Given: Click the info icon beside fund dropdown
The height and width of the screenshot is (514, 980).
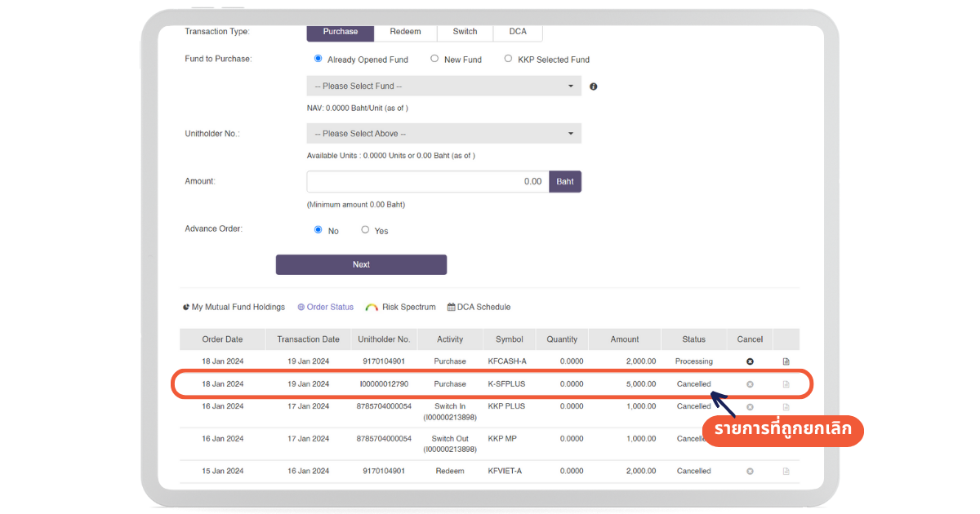Looking at the screenshot, I should coord(594,86).
